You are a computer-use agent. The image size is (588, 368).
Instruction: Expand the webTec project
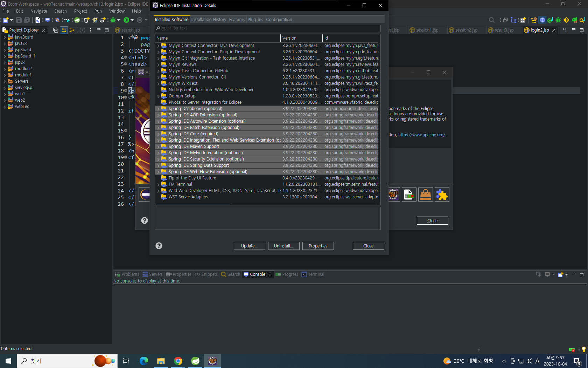click(5, 107)
